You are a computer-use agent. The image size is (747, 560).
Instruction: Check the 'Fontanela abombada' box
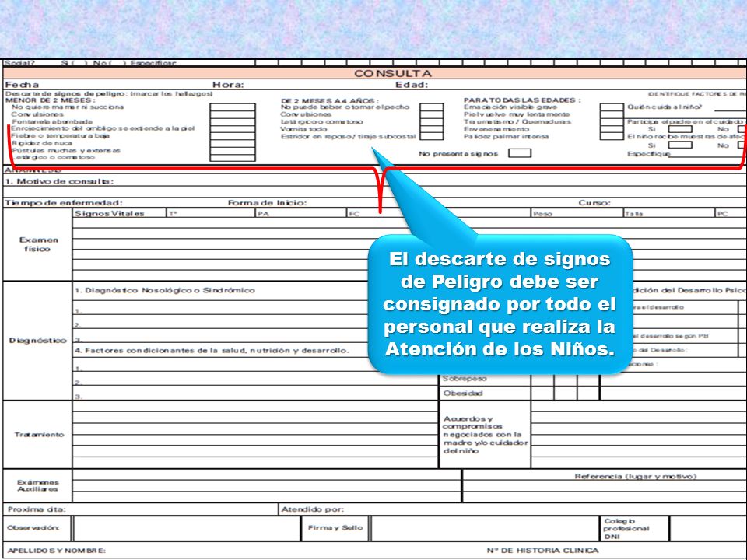(x=233, y=122)
